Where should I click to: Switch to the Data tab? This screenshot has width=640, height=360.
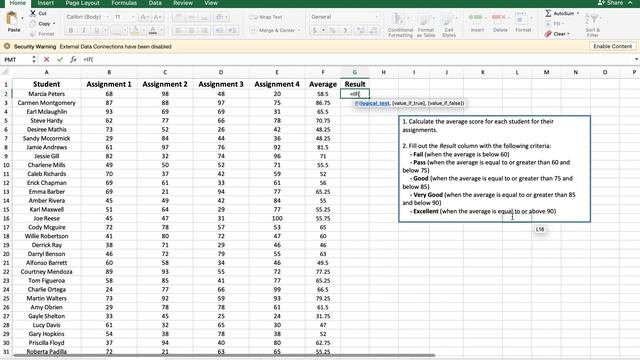(155, 3)
